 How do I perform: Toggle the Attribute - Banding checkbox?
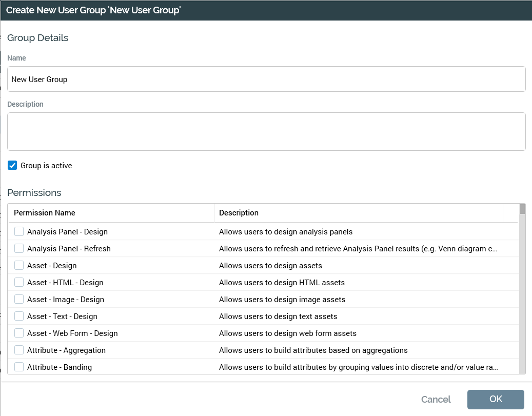coord(19,367)
